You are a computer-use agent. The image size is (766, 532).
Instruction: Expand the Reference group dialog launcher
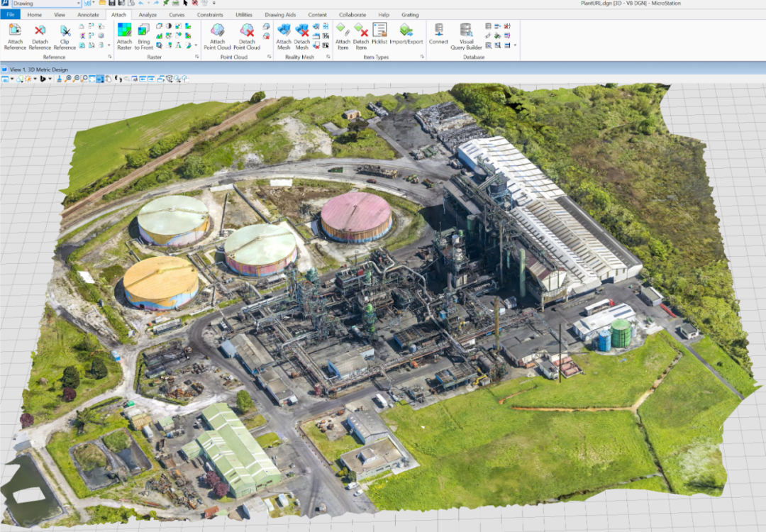pos(109,57)
